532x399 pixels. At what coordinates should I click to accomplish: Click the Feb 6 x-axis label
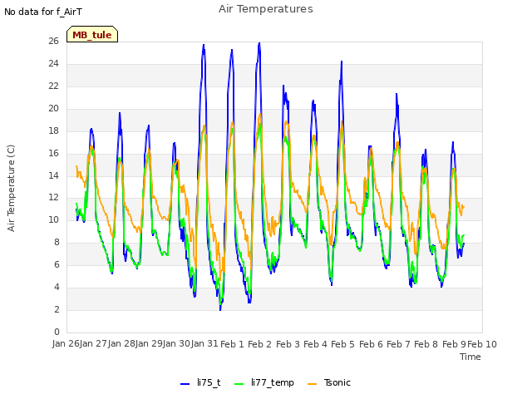tap(371, 344)
